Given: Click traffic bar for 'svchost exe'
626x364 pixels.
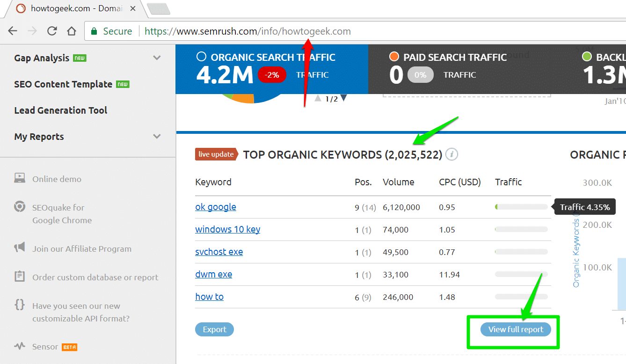Looking at the screenshot, I should [521, 252].
